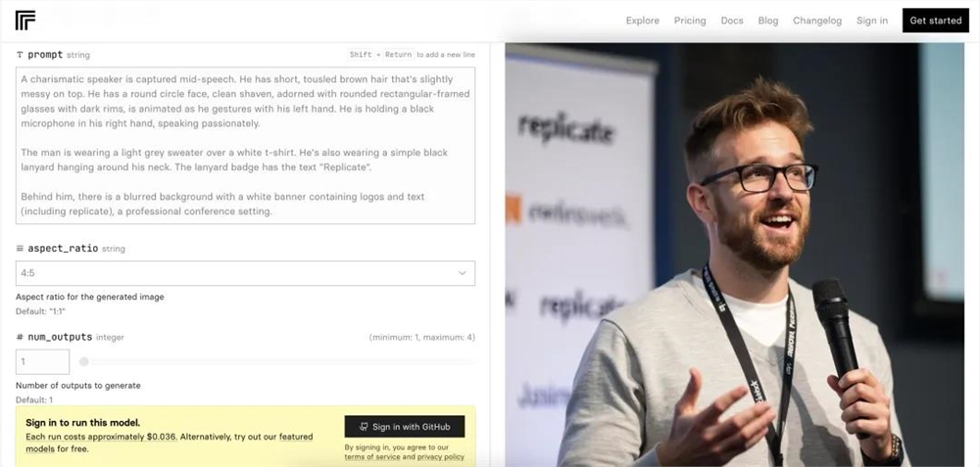980x467 pixels.
Task: Click the GitHub icon in sign-in button
Action: (364, 427)
